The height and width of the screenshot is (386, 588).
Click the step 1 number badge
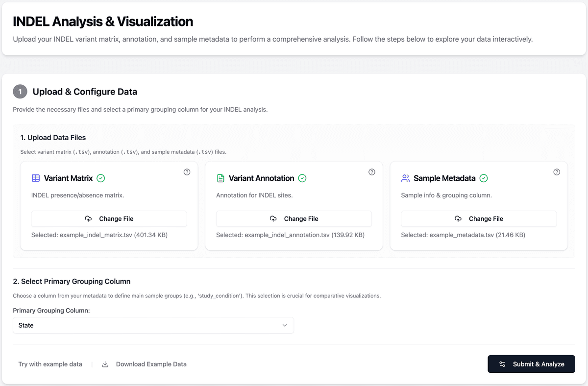click(x=20, y=92)
